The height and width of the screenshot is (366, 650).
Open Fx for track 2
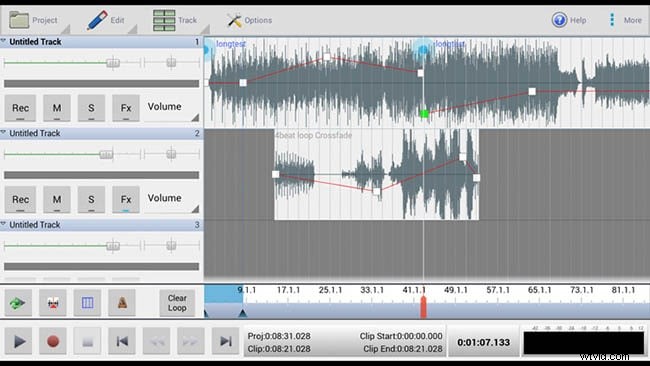(x=126, y=199)
